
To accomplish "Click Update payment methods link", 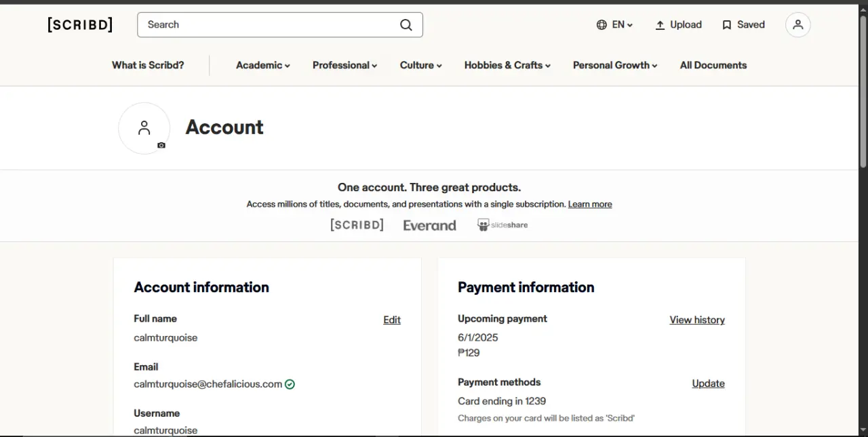I will [709, 383].
